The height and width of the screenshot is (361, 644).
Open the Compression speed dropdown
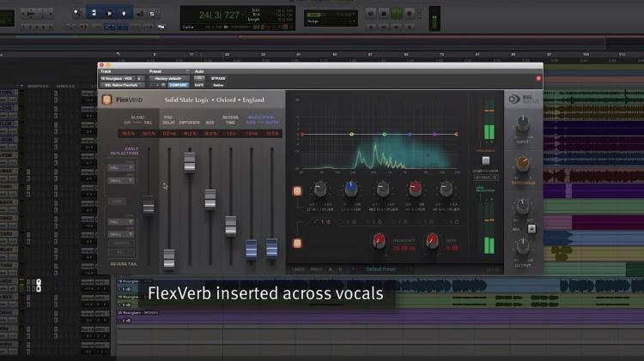coord(486,177)
